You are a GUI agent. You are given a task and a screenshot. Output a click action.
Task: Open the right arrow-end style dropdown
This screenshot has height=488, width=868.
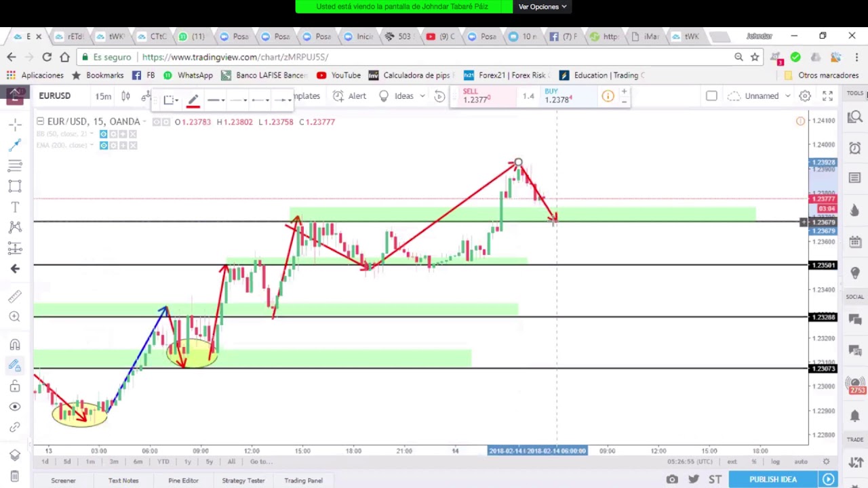click(282, 100)
